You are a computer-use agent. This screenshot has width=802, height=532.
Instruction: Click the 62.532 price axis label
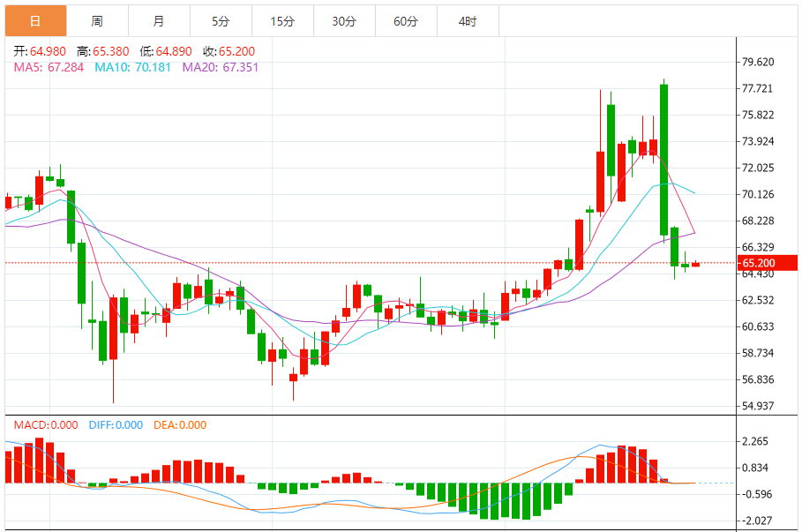(x=758, y=300)
